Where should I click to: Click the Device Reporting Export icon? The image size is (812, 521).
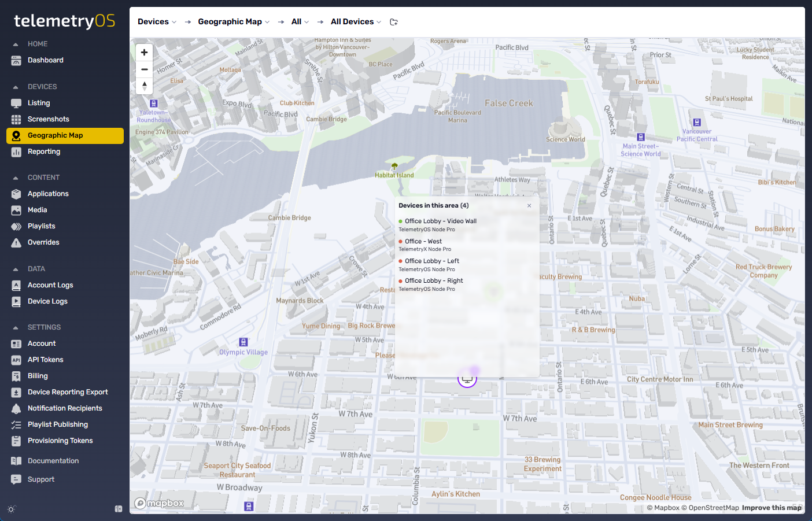(x=16, y=392)
